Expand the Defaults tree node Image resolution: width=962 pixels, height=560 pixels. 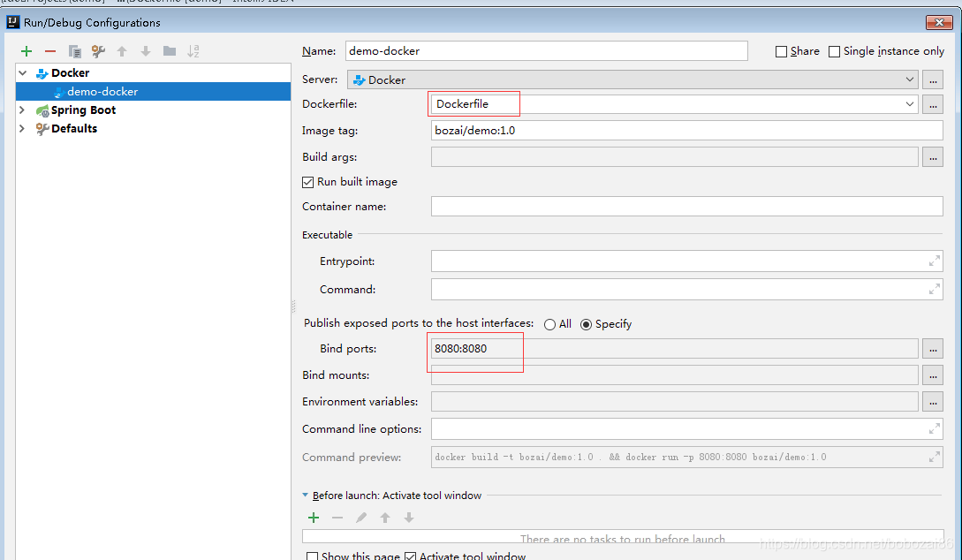[22, 129]
